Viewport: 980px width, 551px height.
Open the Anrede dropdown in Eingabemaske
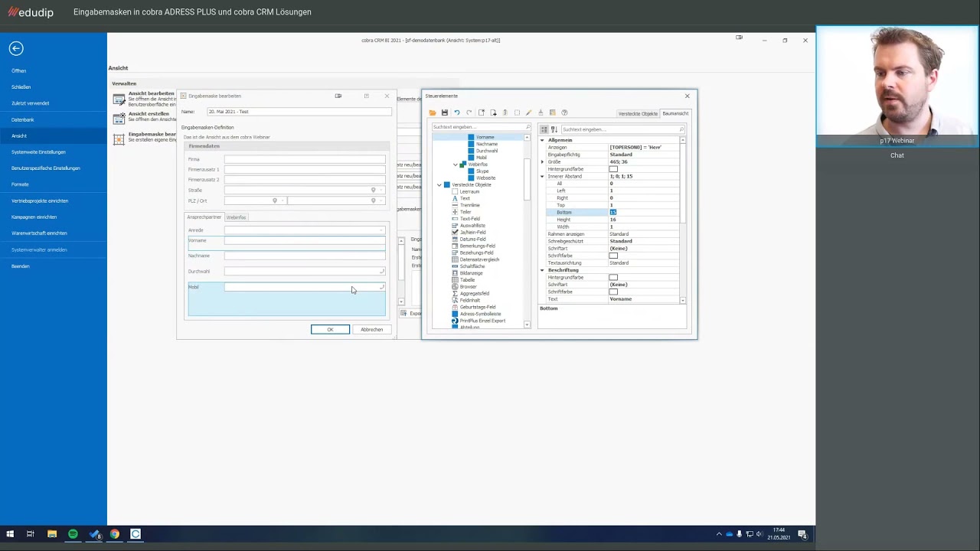click(x=381, y=230)
